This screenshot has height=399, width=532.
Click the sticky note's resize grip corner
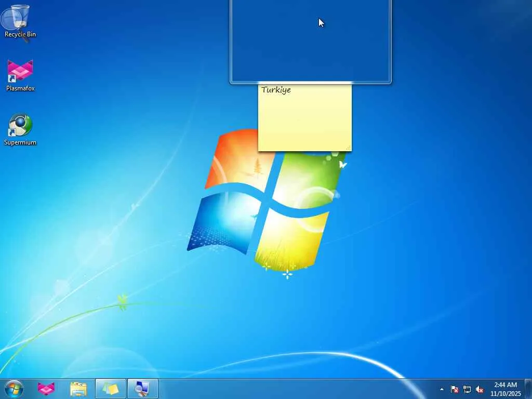348,148
